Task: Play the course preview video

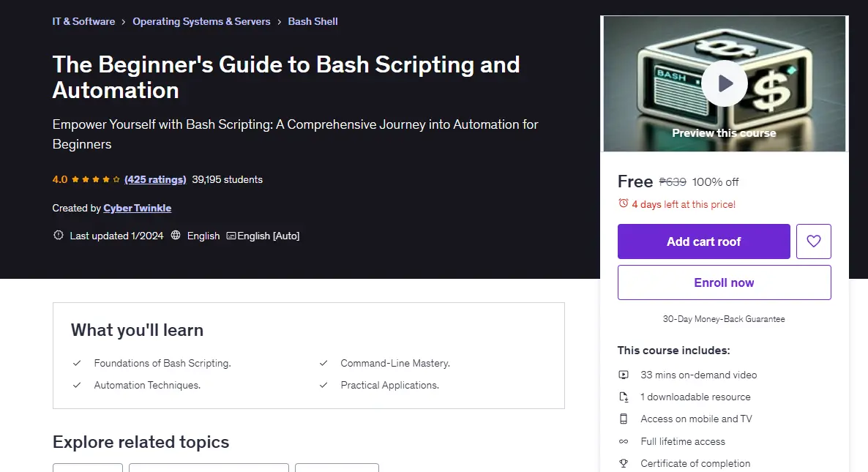Action: click(x=724, y=83)
